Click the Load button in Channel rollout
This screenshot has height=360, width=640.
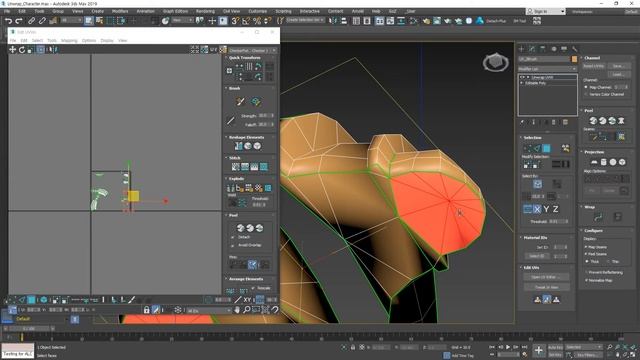click(x=619, y=74)
